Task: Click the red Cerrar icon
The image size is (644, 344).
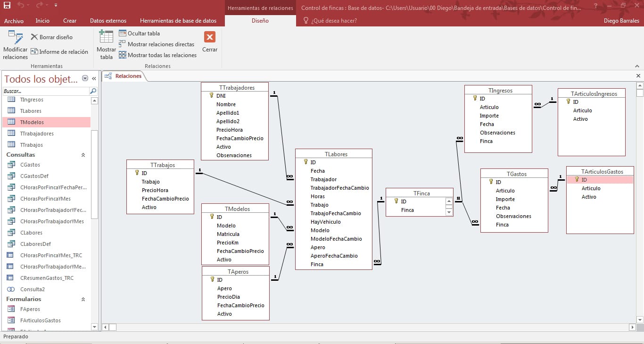Action: click(x=210, y=37)
